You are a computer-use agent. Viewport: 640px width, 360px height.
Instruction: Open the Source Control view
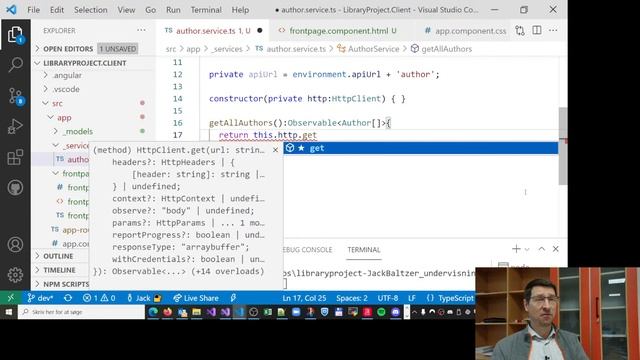(15, 96)
